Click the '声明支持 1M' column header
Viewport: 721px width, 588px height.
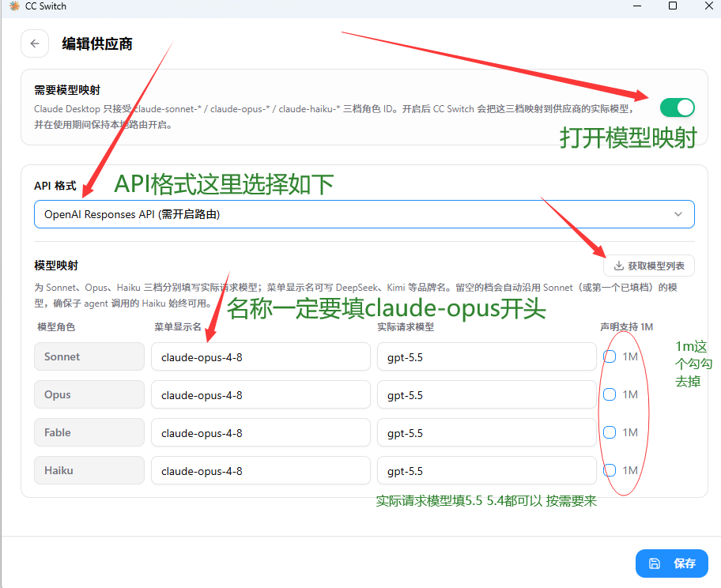pyautogui.click(x=627, y=327)
